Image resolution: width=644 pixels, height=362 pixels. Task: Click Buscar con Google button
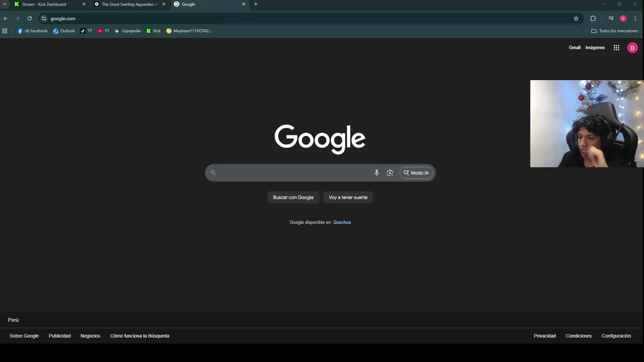pos(293,197)
